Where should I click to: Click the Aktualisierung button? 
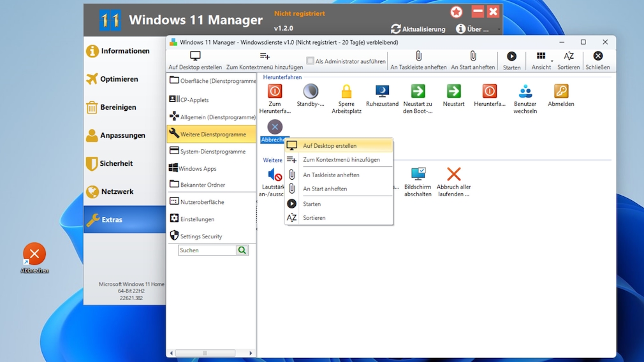point(418,29)
